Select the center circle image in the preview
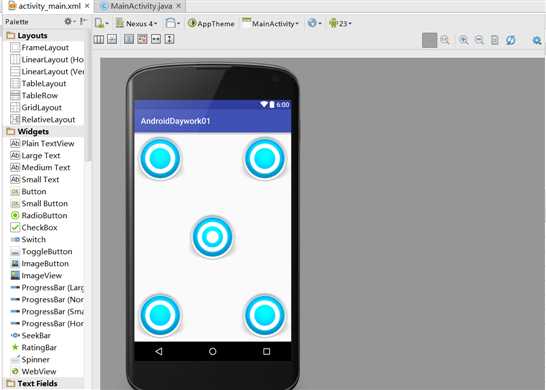Viewport: 546px width, 390px height. click(212, 237)
